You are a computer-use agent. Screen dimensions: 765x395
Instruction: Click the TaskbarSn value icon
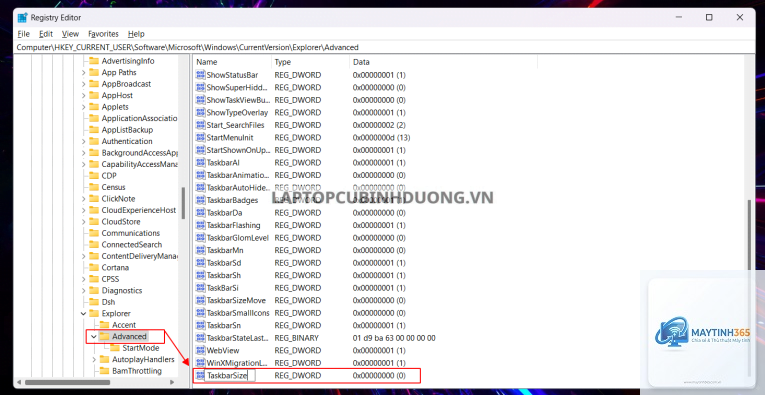tap(200, 326)
